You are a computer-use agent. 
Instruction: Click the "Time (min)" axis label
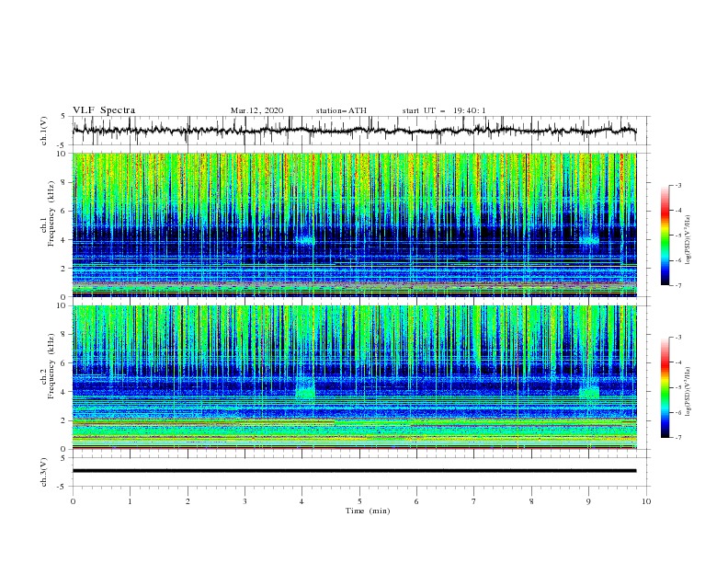[368, 511]
